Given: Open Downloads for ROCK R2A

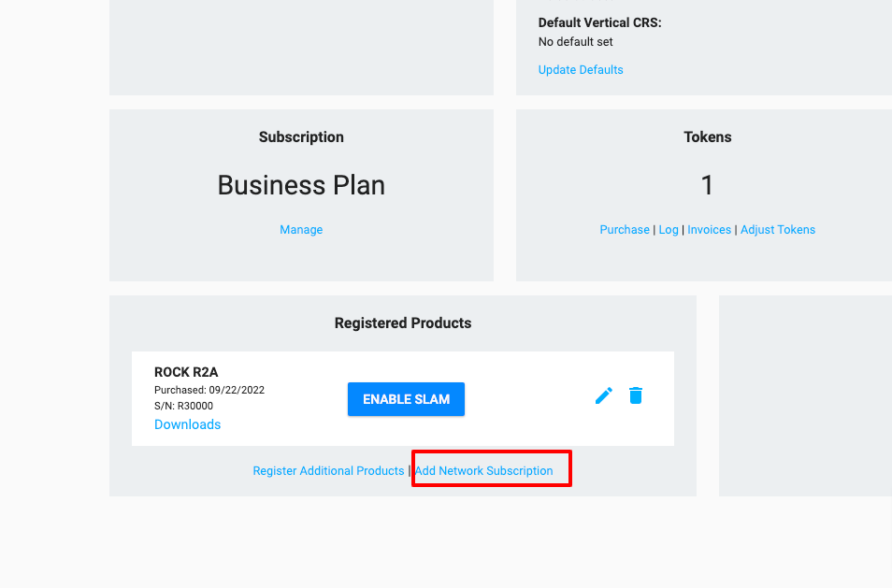Looking at the screenshot, I should tap(187, 424).
